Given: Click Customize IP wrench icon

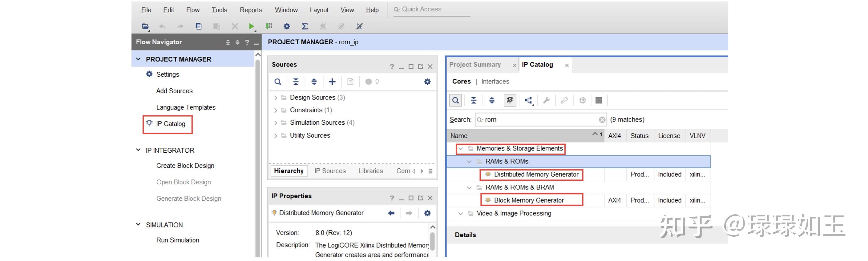Looking at the screenshot, I should point(547,100).
